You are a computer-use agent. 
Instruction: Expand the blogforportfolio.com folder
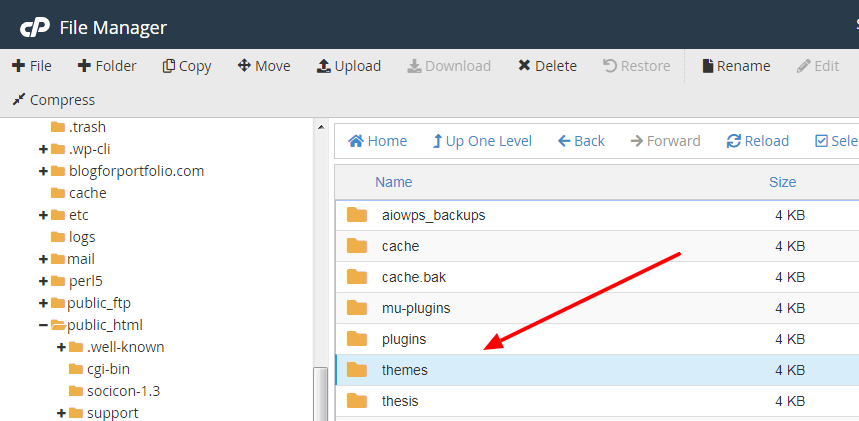43,171
